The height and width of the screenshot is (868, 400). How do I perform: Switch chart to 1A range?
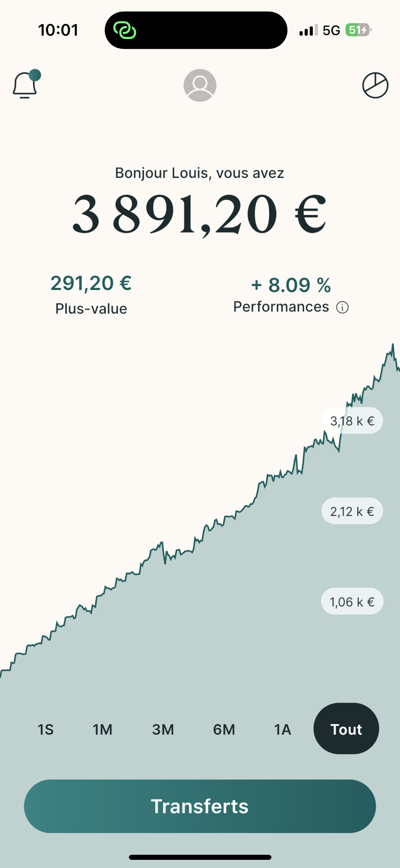coord(283,729)
